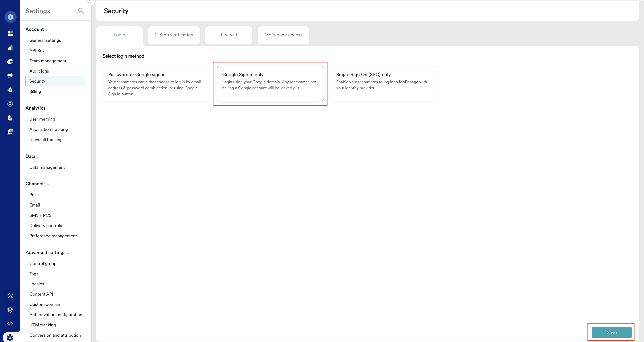Open the bar chart analytics icon
The image size is (644, 342).
pyautogui.click(x=10, y=48)
